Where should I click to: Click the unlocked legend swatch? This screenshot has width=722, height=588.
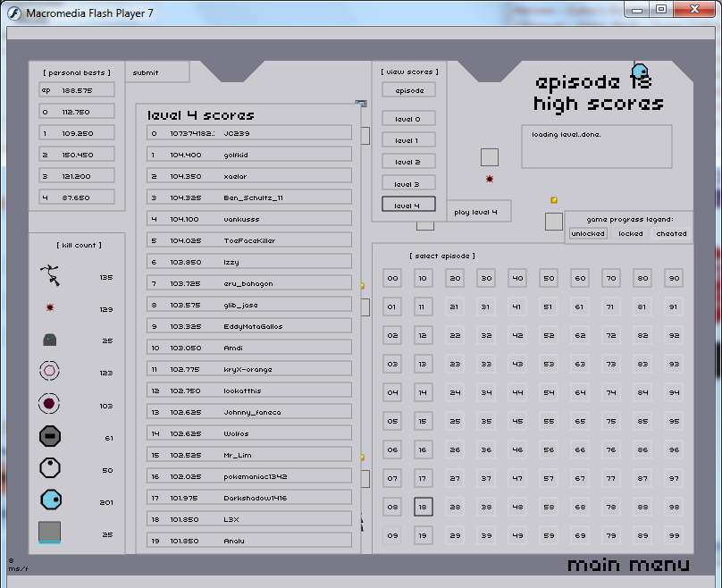tap(588, 233)
